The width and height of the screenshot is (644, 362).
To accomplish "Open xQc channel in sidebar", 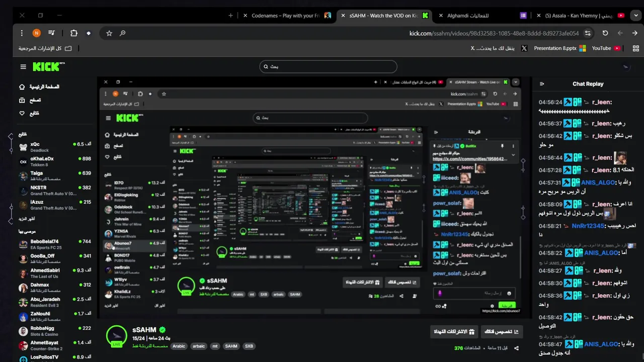I will (55, 147).
